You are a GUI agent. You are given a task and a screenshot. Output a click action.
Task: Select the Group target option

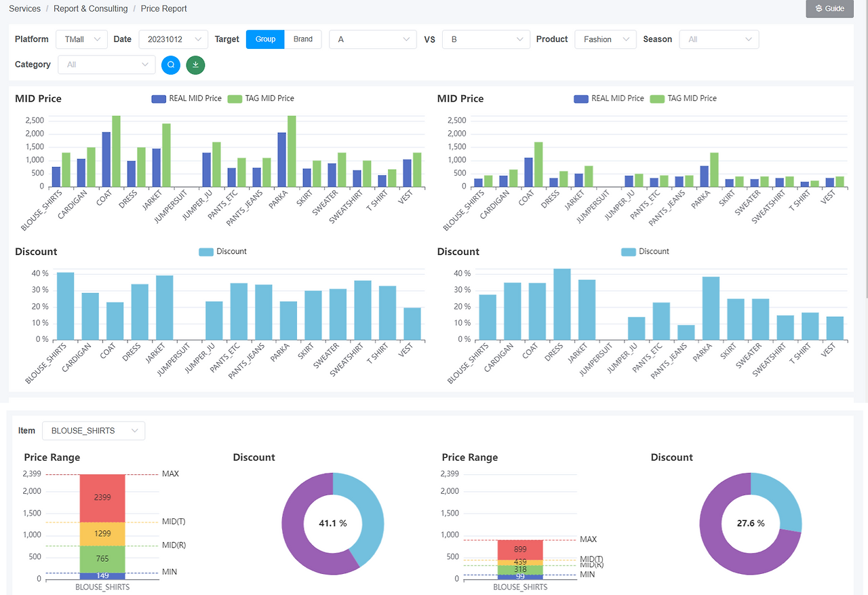tap(265, 39)
